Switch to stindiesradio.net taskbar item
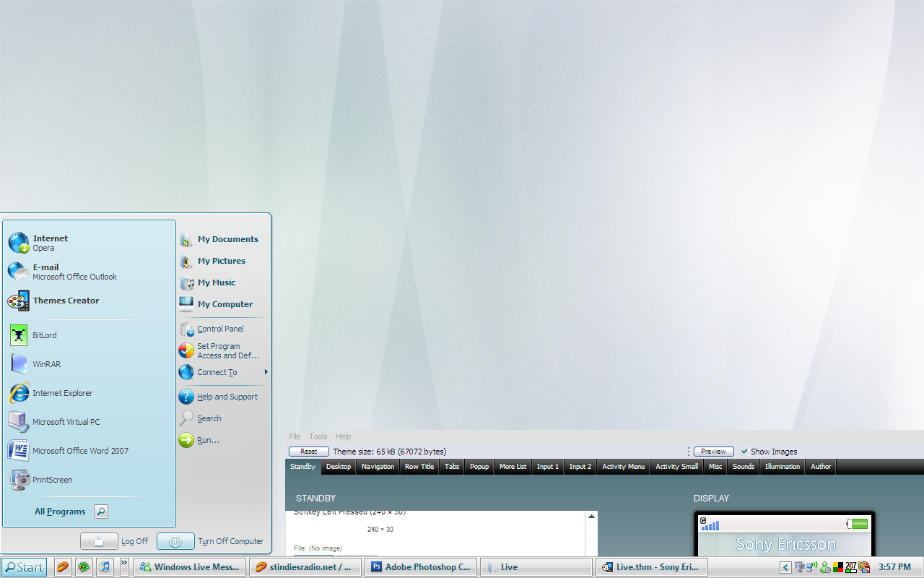The width and height of the screenshot is (924, 578). (x=305, y=567)
